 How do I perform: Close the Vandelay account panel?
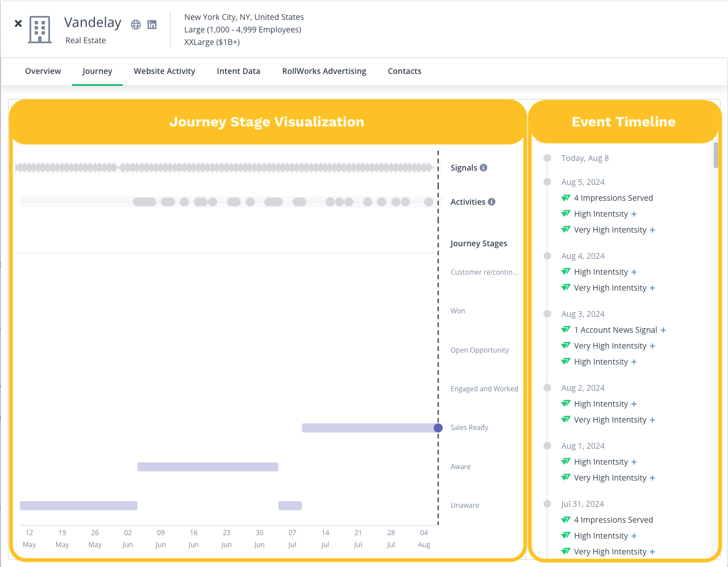(18, 23)
